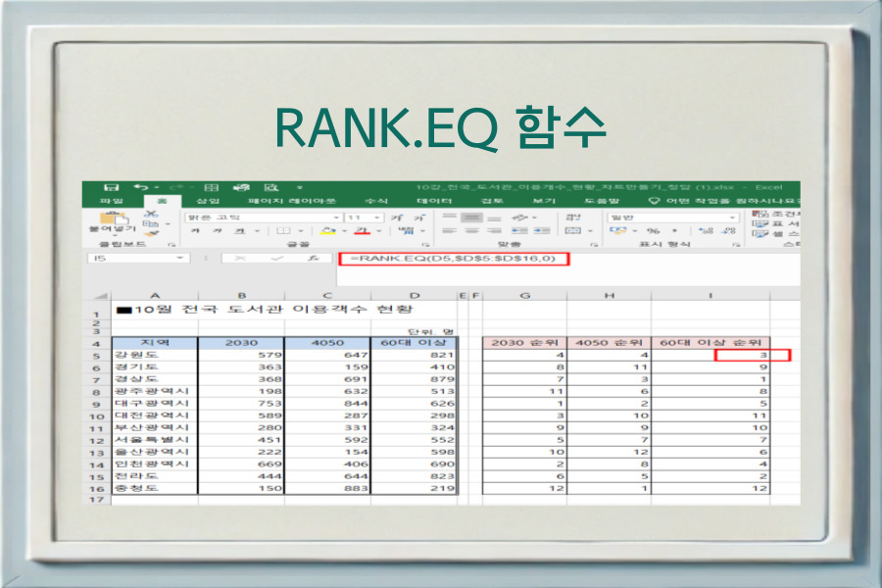Viewport: 882px width, 588px height.
Task: Click the accounting number format icon
Action: point(617,230)
